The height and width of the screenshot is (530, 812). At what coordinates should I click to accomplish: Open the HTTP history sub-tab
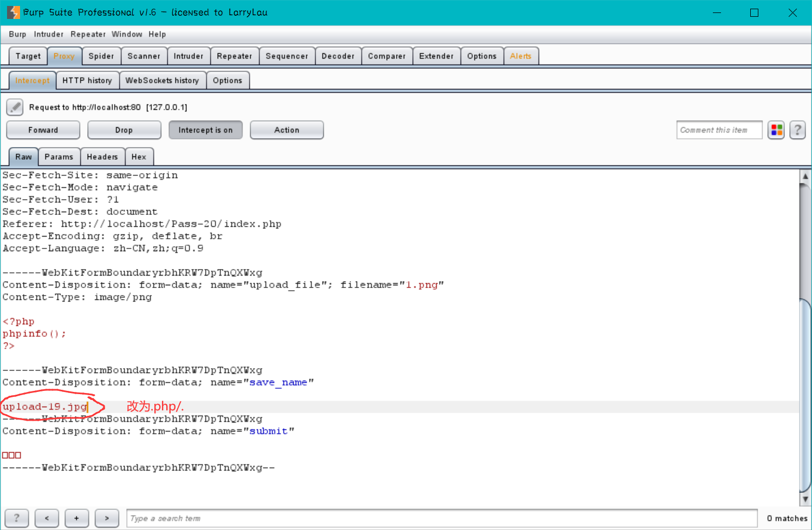87,80
